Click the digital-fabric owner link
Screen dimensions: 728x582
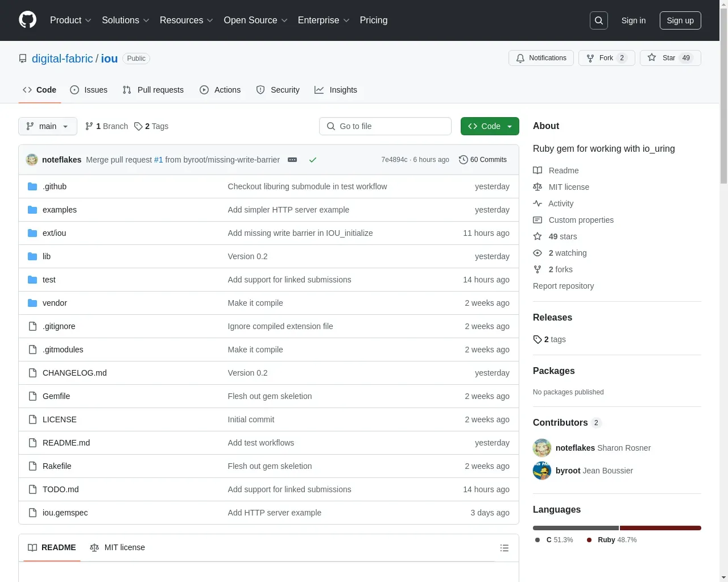(63, 59)
